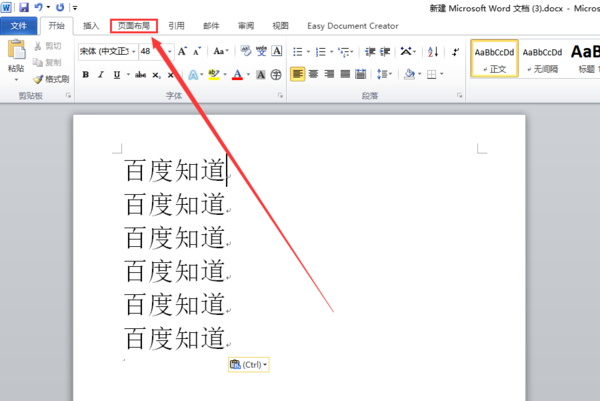
Task: Click the grow font icon
Action: point(182,51)
